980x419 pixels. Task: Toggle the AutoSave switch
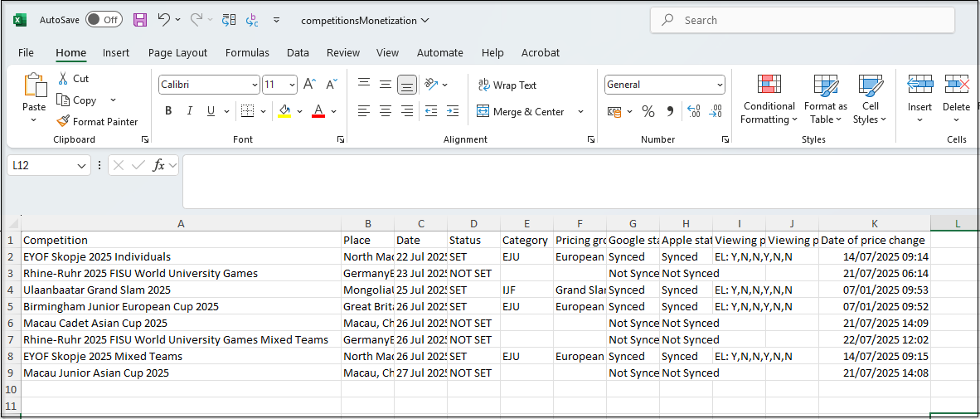click(x=104, y=20)
